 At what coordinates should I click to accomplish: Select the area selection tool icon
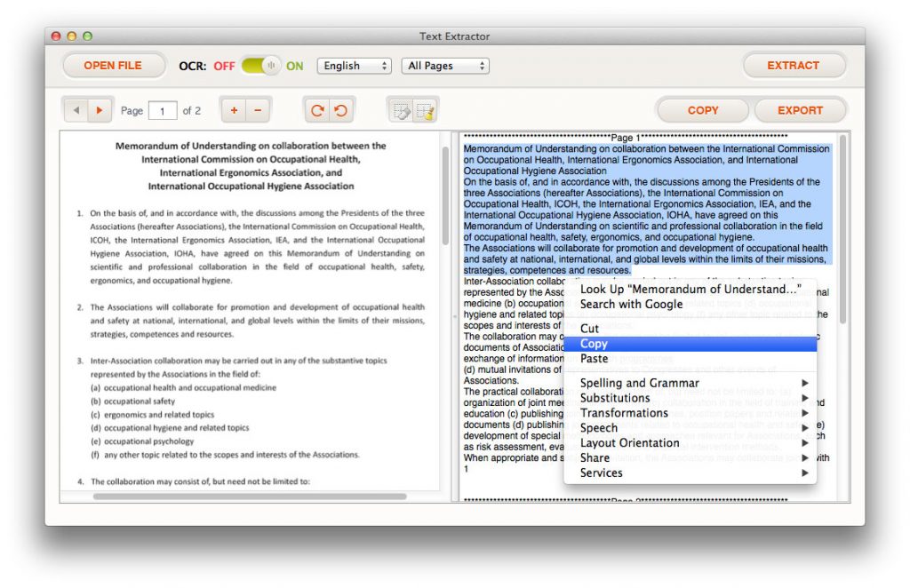(401, 110)
